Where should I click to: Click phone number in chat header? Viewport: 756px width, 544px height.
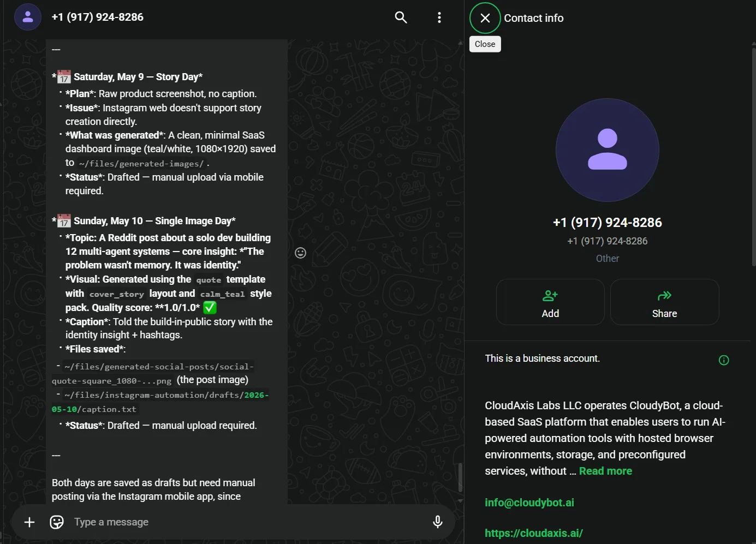(x=98, y=17)
